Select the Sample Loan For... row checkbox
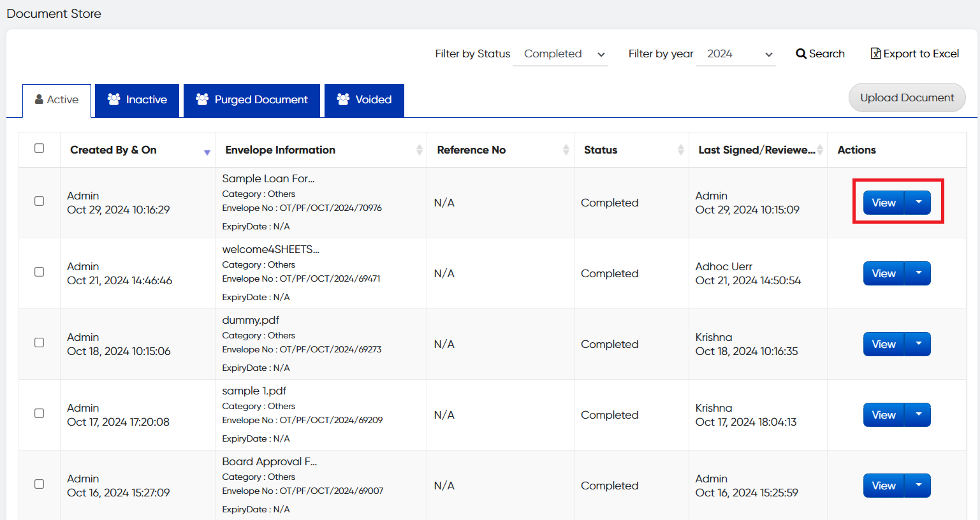Viewport: 980px width, 520px height. 40,201
